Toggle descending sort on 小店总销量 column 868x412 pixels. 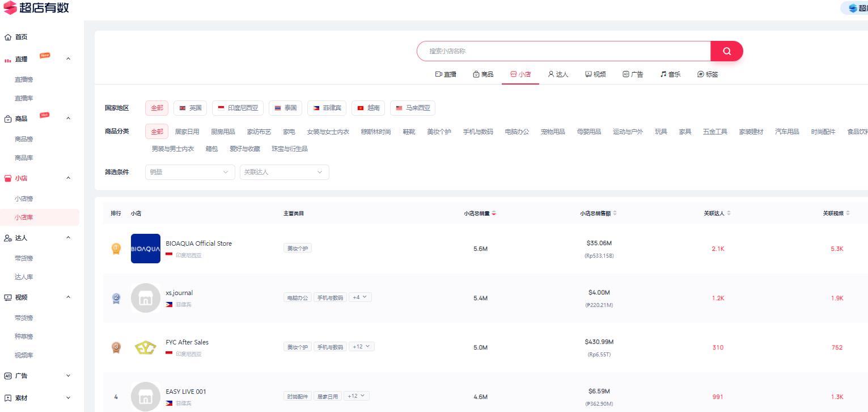[493, 213]
